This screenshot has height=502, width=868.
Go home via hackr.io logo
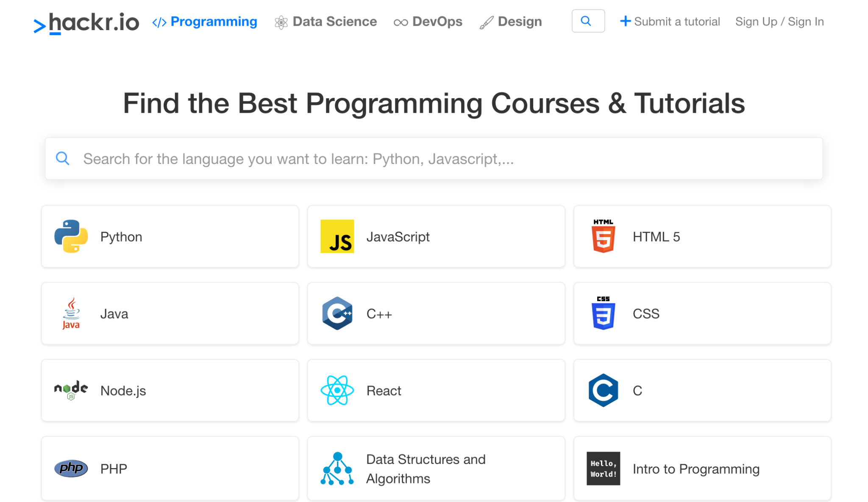(x=86, y=22)
